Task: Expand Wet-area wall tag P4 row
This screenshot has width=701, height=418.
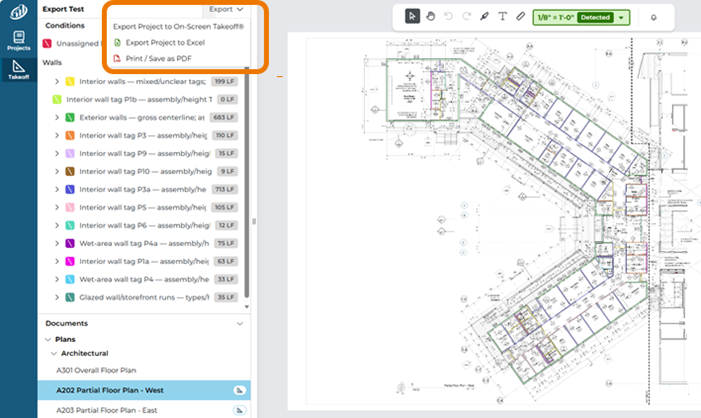Action: pos(57,279)
